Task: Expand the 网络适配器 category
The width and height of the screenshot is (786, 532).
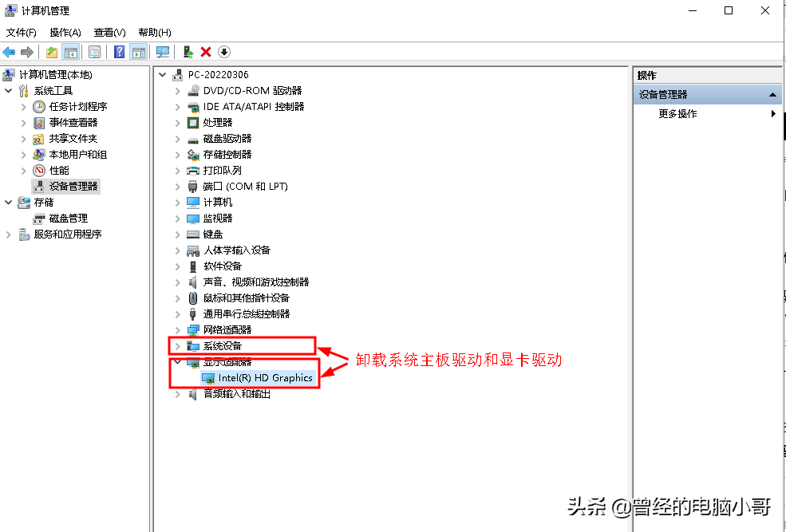Action: pyautogui.click(x=177, y=330)
